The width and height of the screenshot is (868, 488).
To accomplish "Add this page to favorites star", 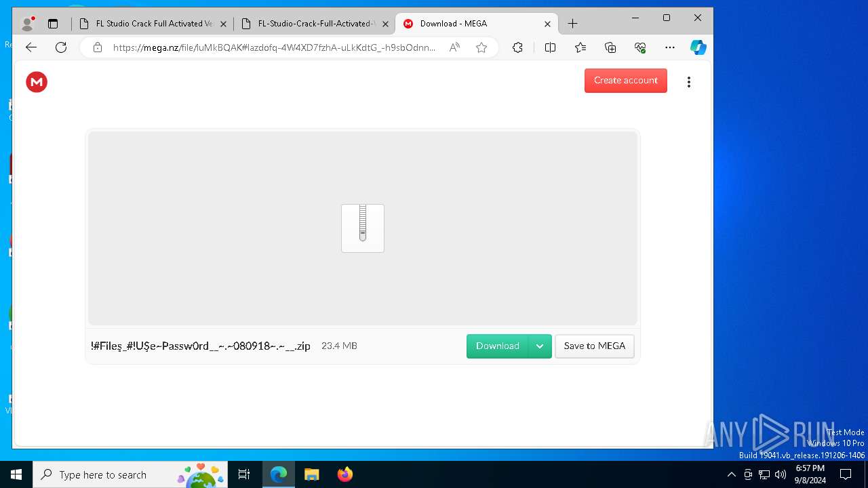I will (x=481, y=47).
